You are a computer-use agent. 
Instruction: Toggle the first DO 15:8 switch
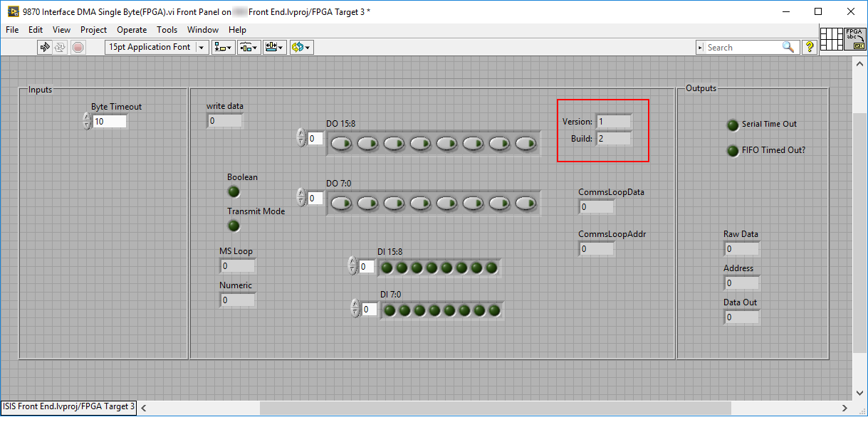click(341, 143)
